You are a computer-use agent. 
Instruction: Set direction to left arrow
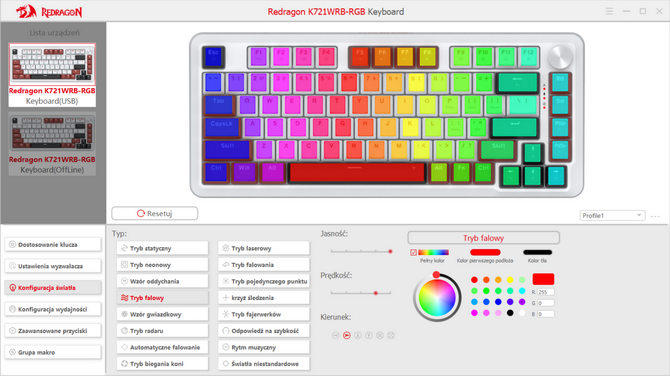tap(335, 335)
